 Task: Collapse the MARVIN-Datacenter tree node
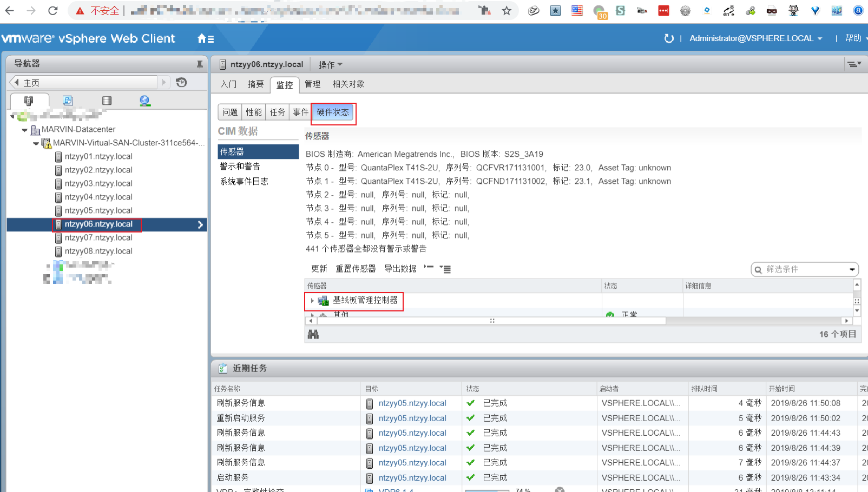click(x=24, y=129)
